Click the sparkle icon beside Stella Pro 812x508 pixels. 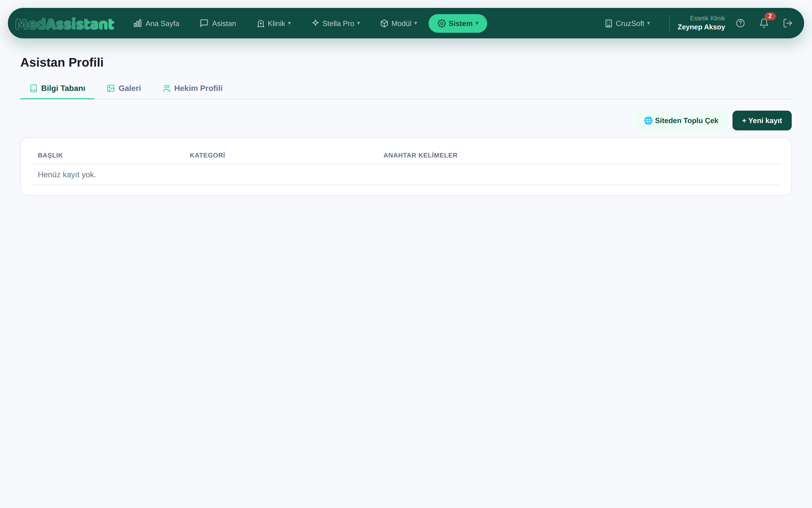point(315,23)
